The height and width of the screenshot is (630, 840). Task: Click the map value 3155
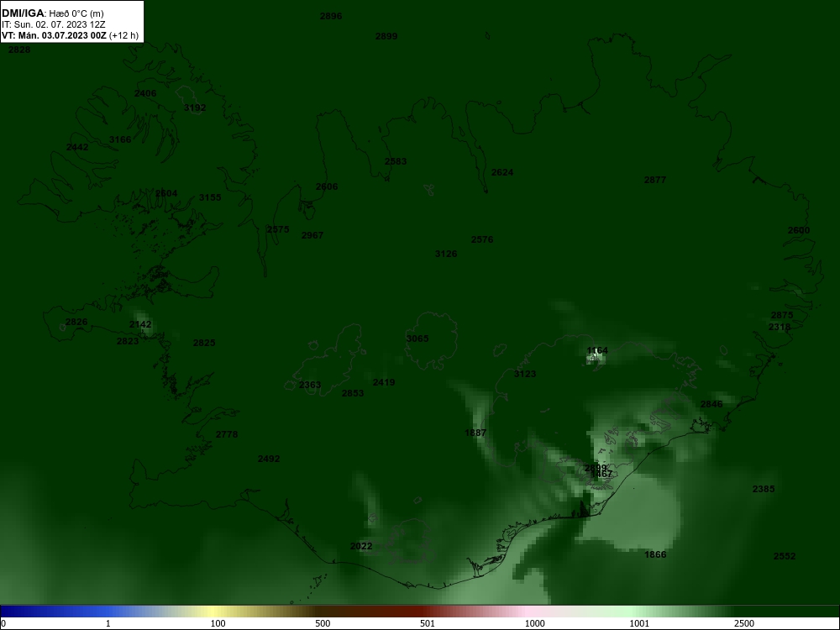[x=210, y=197]
